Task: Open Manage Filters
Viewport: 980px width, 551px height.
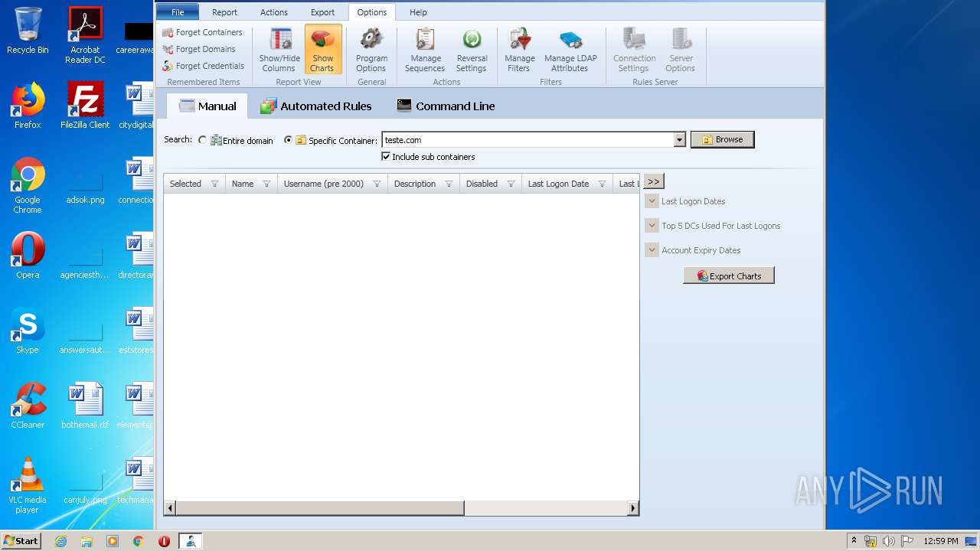Action: [520, 51]
